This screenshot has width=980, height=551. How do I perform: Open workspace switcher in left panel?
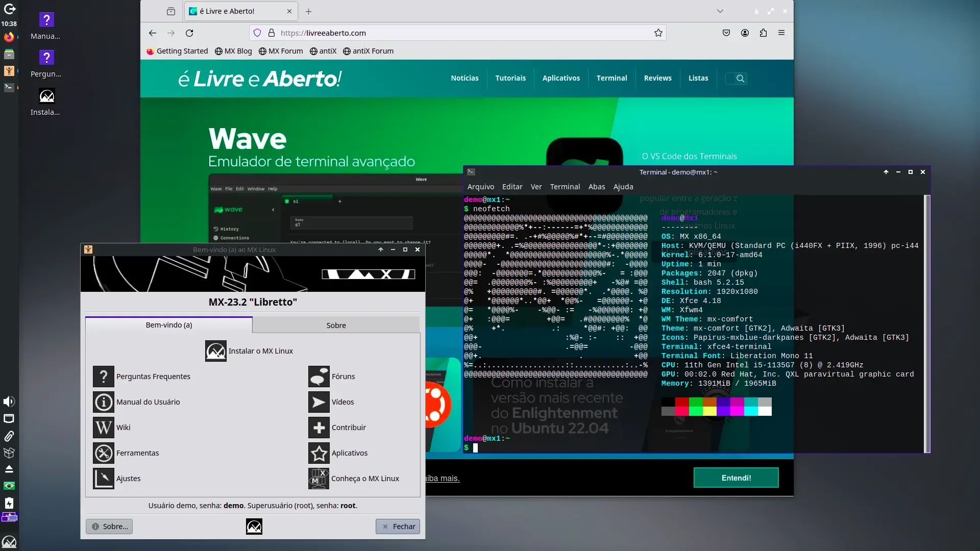[9, 517]
